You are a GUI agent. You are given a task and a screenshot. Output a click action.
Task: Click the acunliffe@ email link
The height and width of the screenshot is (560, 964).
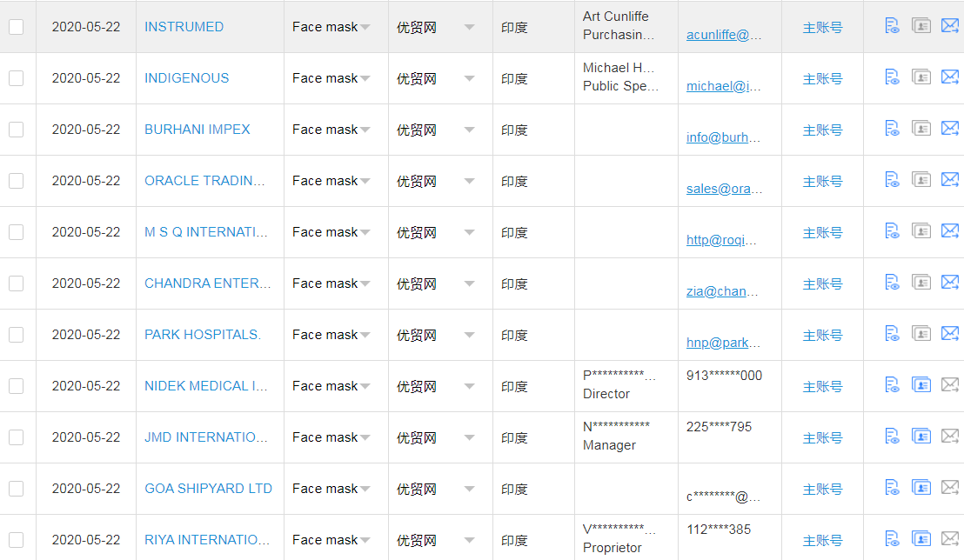pyautogui.click(x=724, y=35)
